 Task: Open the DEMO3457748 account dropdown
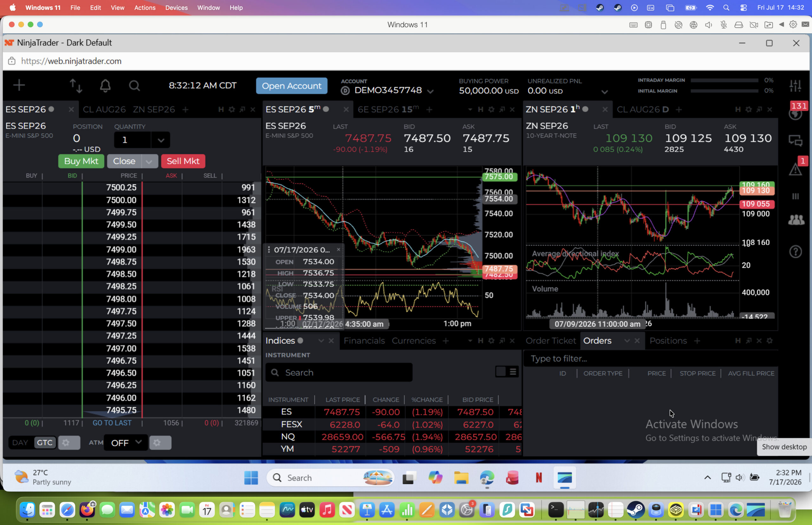pos(430,91)
